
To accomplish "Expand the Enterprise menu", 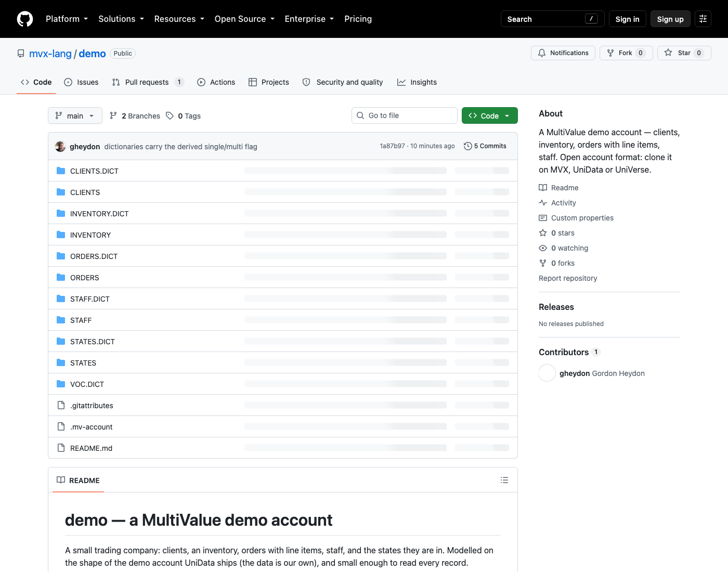I will pos(309,19).
